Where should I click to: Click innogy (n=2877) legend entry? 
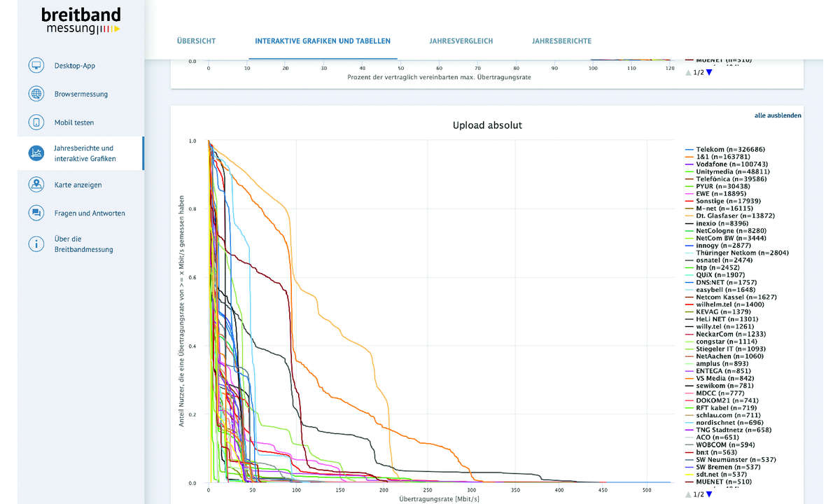(x=717, y=245)
